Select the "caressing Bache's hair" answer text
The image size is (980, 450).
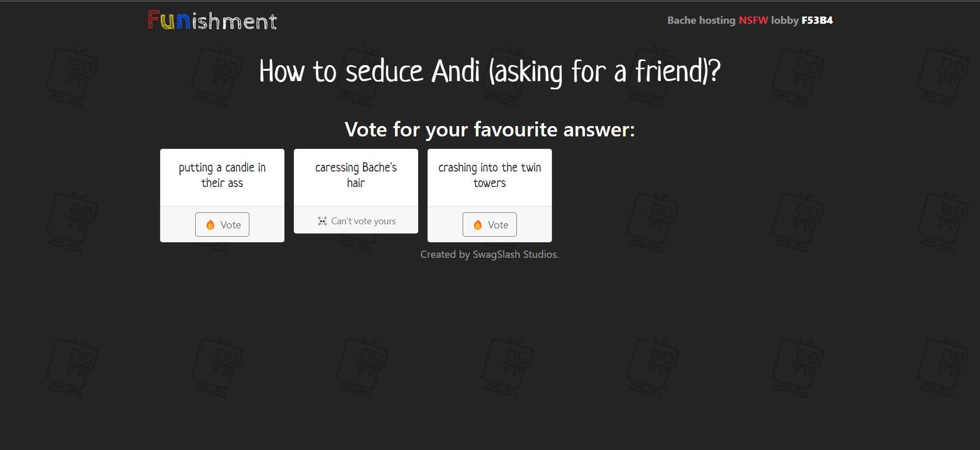(x=356, y=175)
